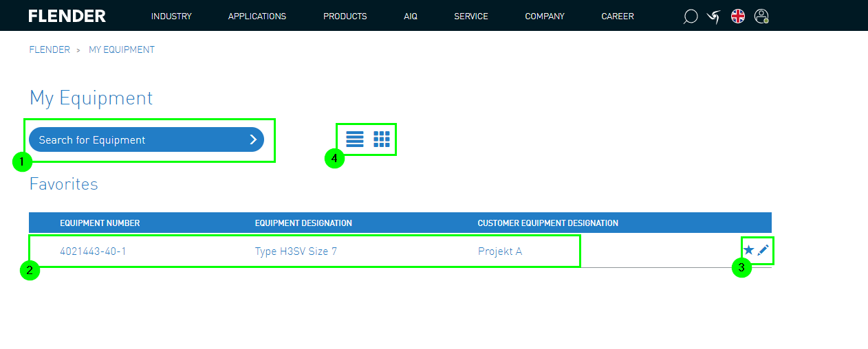868x349 pixels.
Task: Edit Projekt A with the pencil icon
Action: [x=763, y=251]
